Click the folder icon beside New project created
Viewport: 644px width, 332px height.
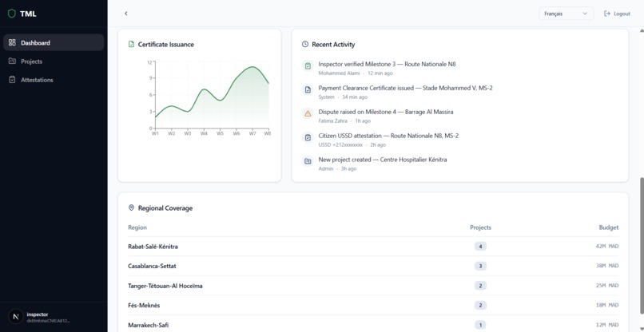coord(308,161)
